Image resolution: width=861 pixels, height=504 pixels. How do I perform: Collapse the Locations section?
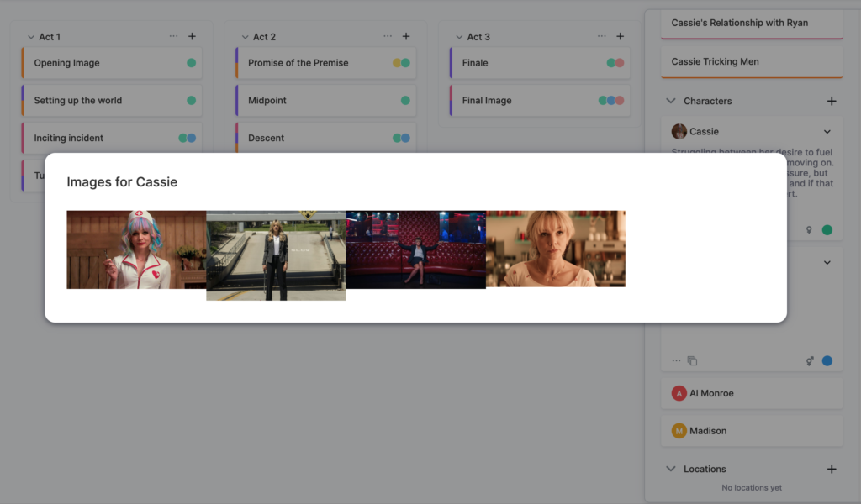click(x=670, y=469)
